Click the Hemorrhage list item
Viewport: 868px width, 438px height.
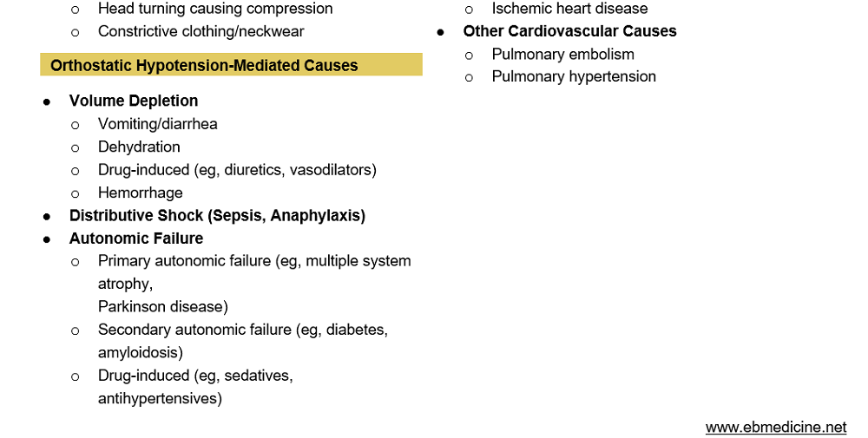(140, 193)
